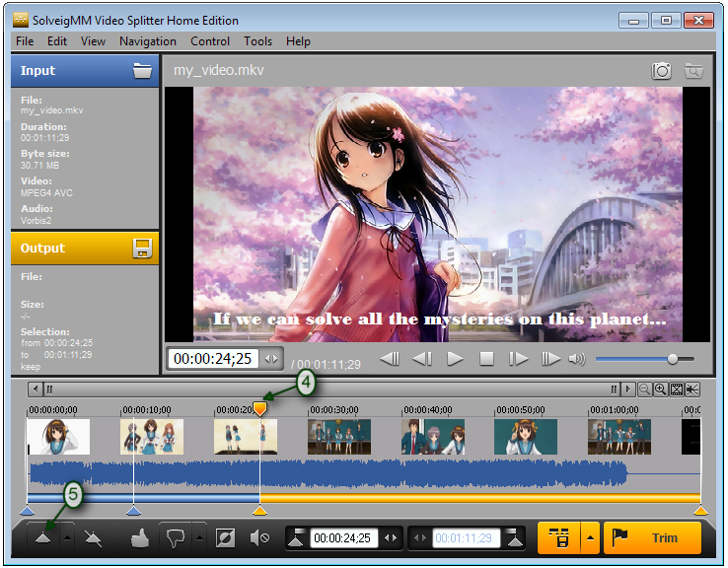The image size is (728, 568).
Task: Click the thumbs-up keep fragment icon
Action: tap(140, 537)
